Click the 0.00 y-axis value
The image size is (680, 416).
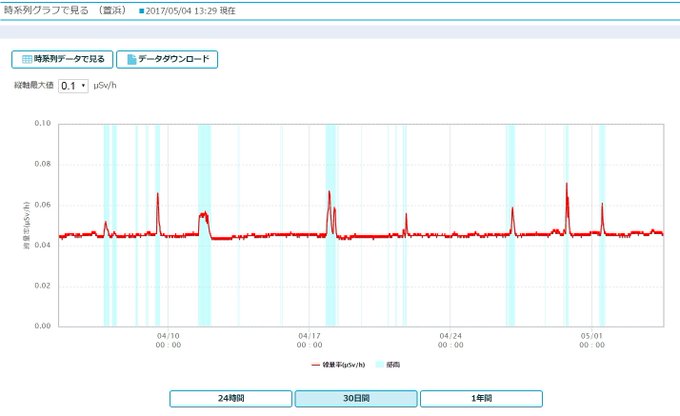42,326
